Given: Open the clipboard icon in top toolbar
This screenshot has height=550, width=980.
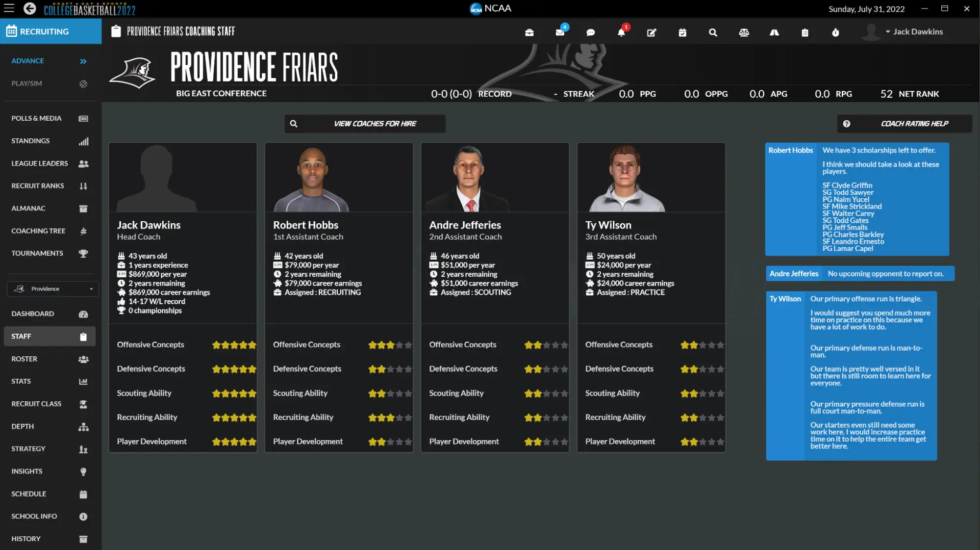Looking at the screenshot, I should coord(805,32).
